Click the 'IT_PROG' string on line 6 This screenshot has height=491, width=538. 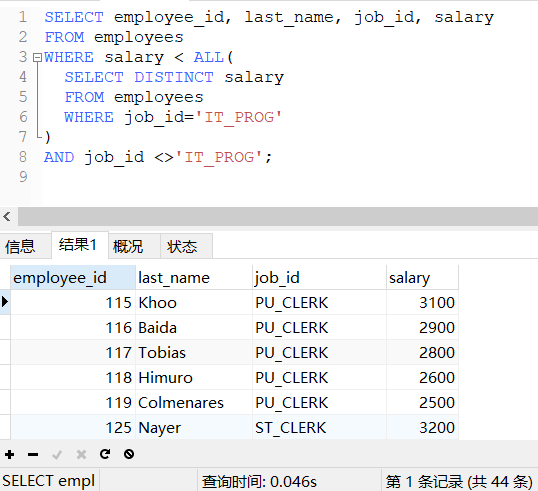click(238, 117)
